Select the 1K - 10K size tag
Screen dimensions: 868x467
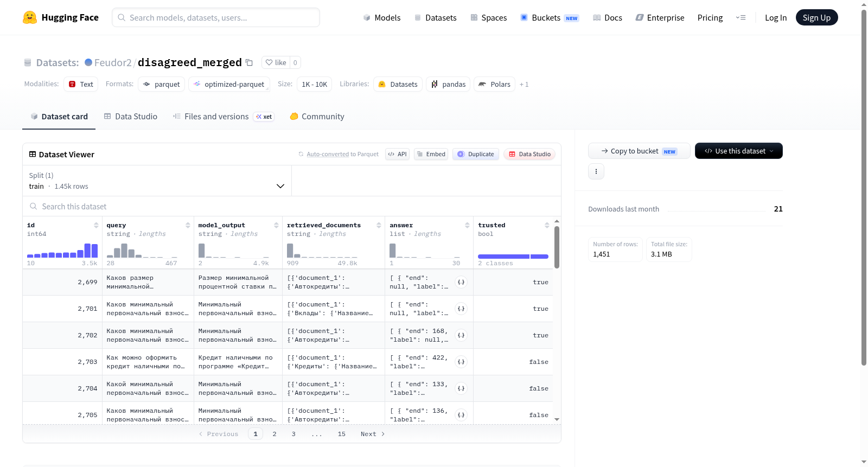click(315, 84)
